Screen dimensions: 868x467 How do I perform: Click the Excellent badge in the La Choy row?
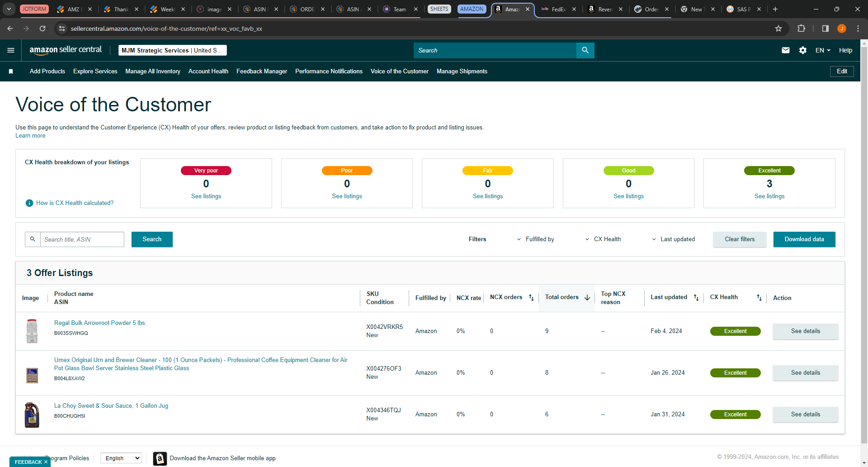coord(735,415)
